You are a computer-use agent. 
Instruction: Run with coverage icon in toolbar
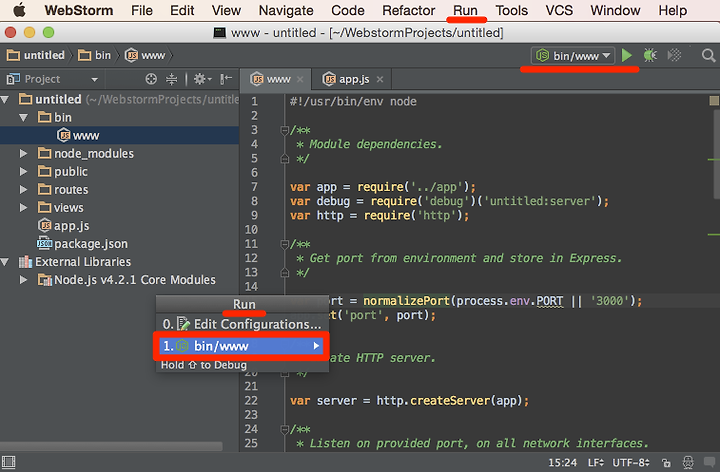tap(674, 56)
